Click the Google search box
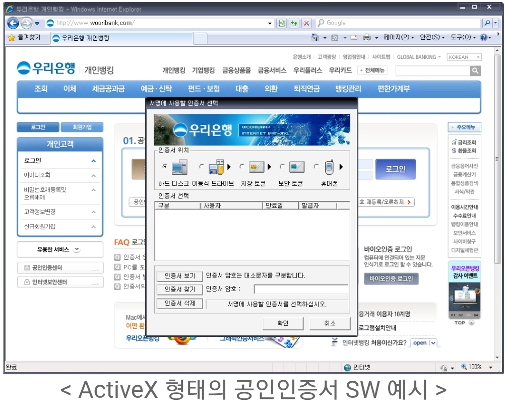The image size is (506, 420). coord(398,23)
